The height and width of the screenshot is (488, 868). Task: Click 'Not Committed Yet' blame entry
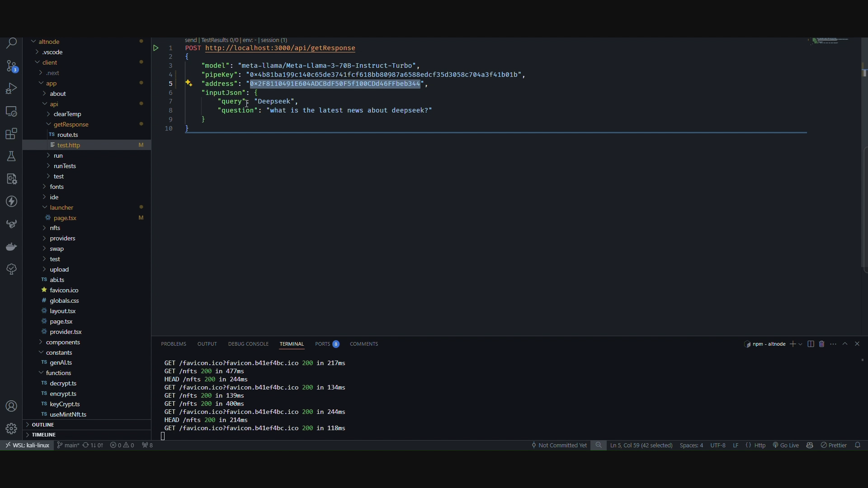[x=559, y=446]
